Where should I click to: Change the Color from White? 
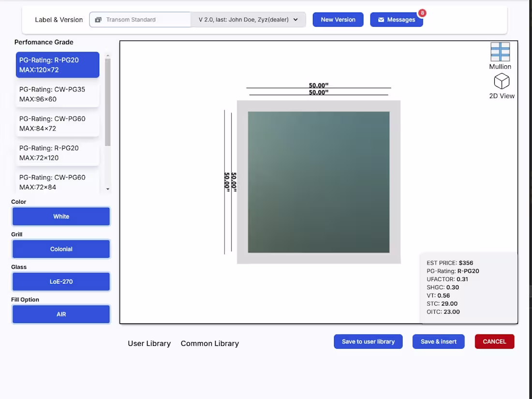pyautogui.click(x=61, y=216)
